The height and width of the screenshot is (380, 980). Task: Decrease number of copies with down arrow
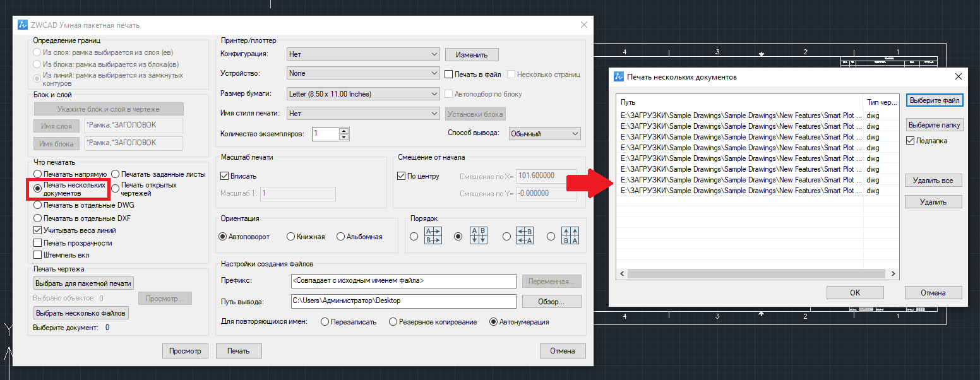[344, 137]
